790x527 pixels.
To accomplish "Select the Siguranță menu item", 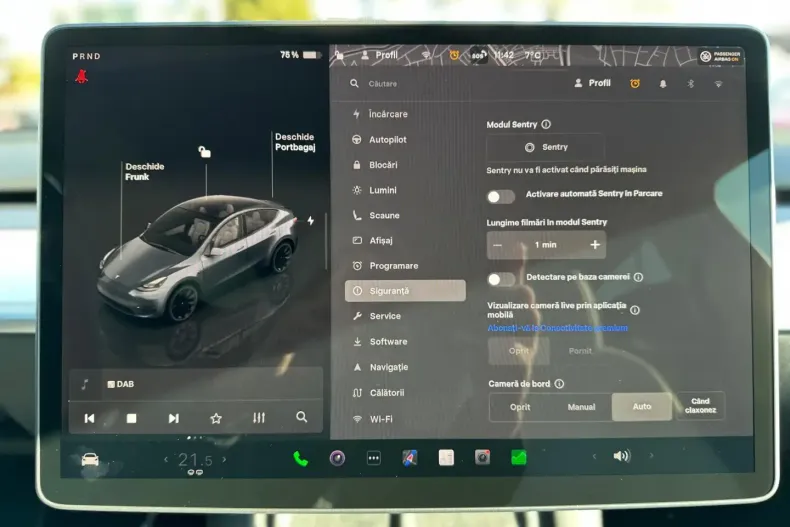I will click(405, 291).
